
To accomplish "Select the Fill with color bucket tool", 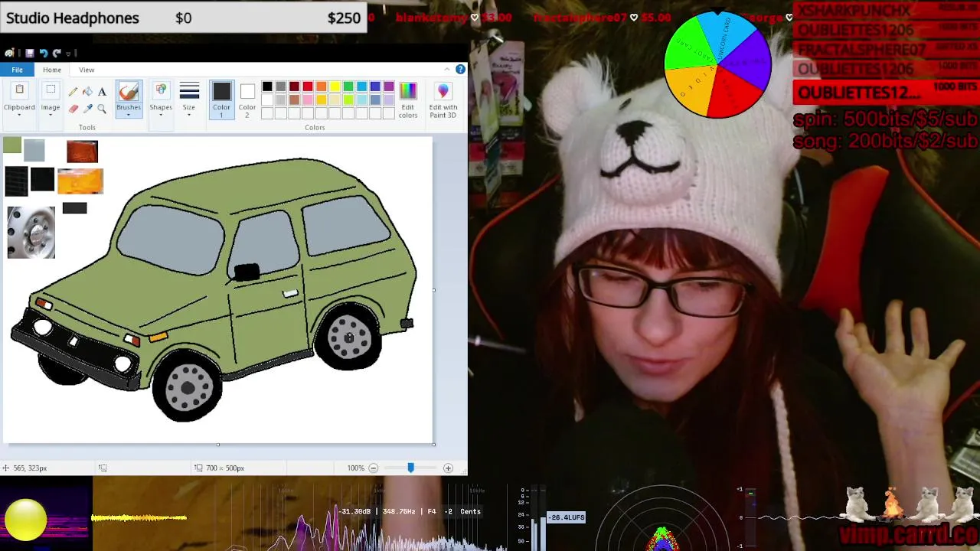I will (87, 92).
